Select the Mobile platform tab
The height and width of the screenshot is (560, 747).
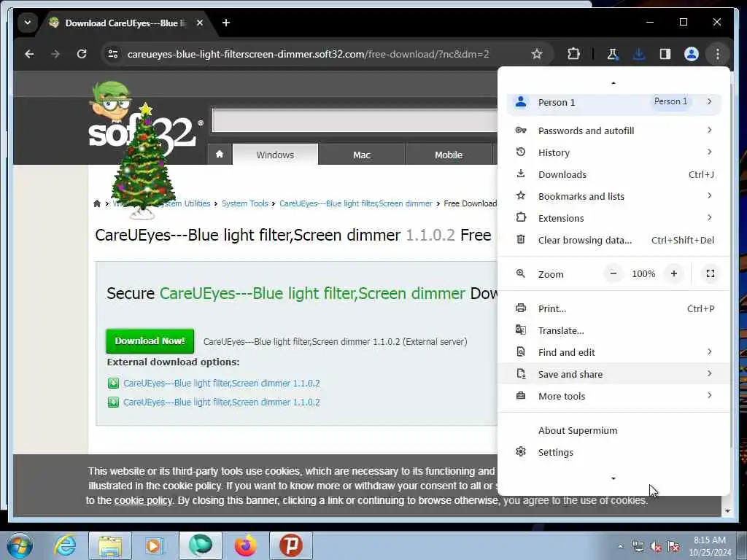click(449, 155)
